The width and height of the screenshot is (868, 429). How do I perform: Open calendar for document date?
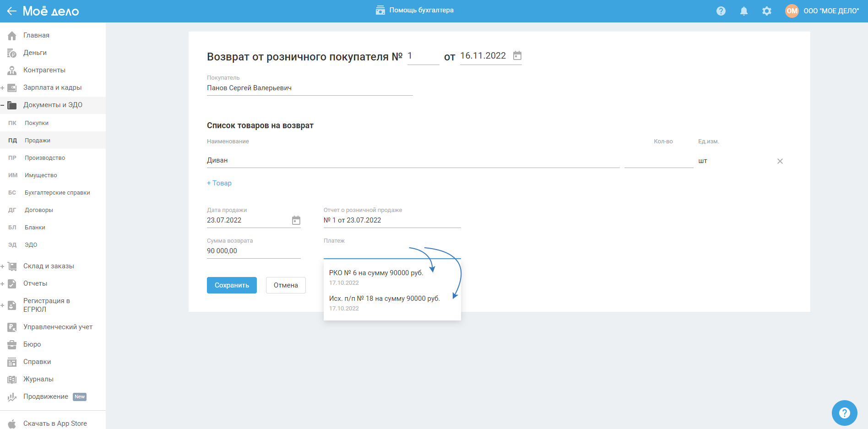[517, 56]
